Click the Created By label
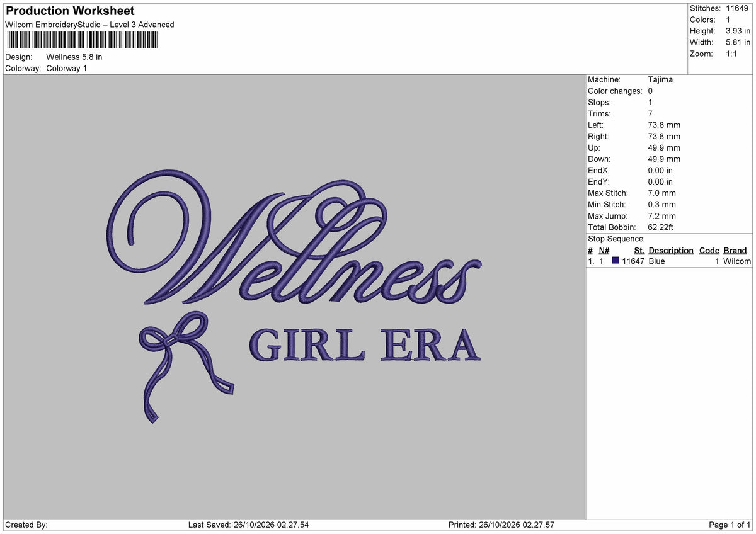Screen dimensions: 756x534 [26, 525]
